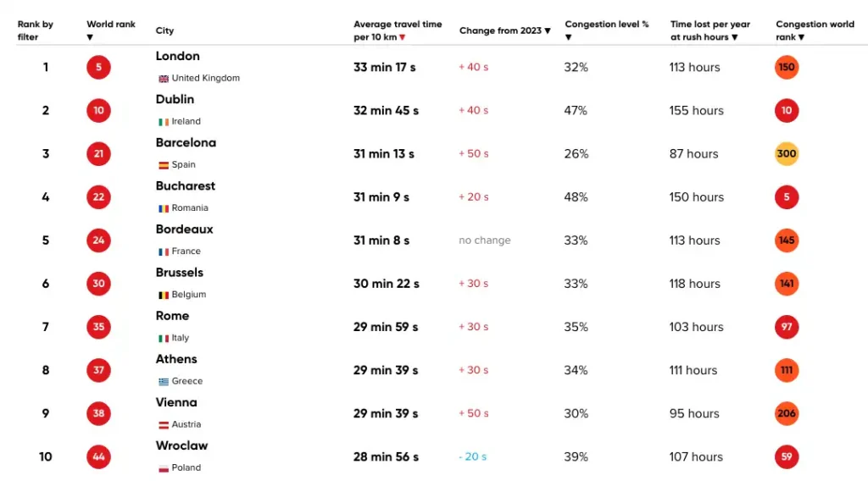Open the Dublin city entry
This screenshot has width=868, height=481.
(x=175, y=100)
